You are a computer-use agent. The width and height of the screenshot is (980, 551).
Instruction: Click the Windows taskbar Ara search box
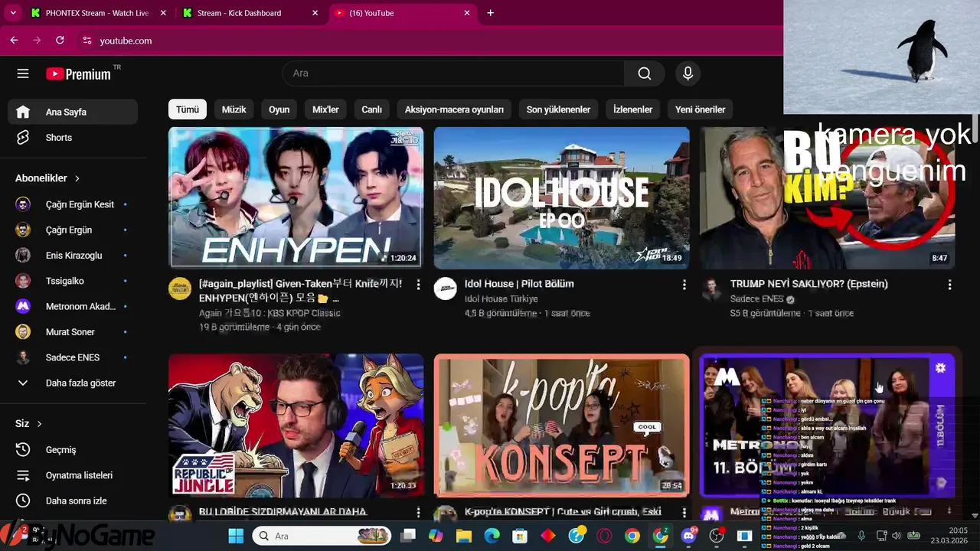tap(322, 536)
